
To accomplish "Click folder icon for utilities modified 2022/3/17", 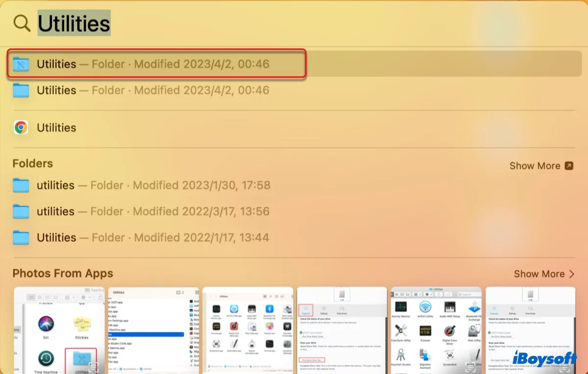I will pos(21,211).
